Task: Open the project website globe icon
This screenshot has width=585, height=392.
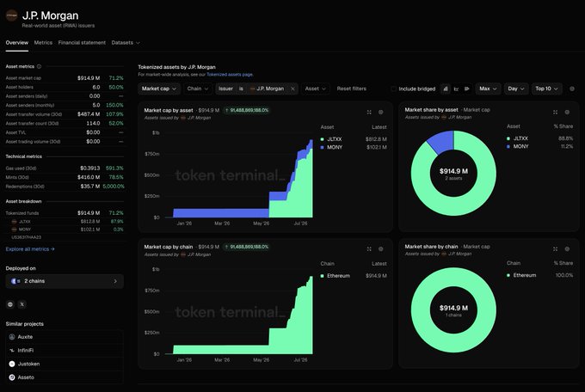Action: (10, 304)
